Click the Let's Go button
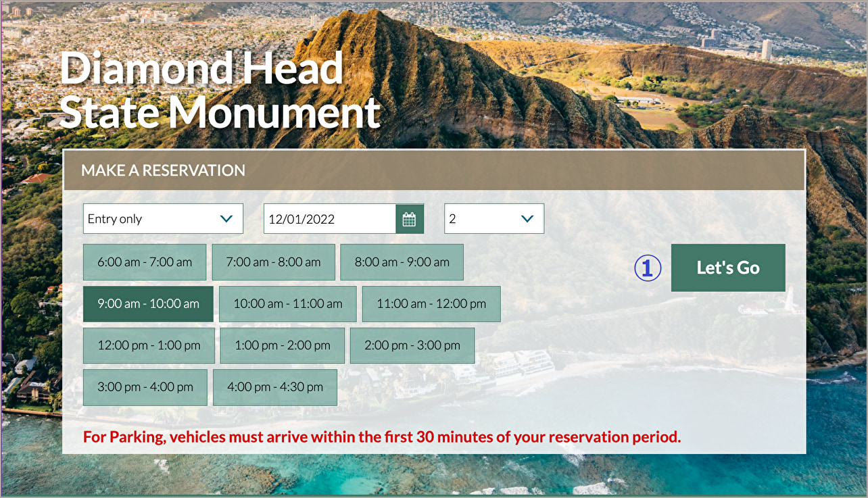The image size is (868, 498). coord(728,268)
